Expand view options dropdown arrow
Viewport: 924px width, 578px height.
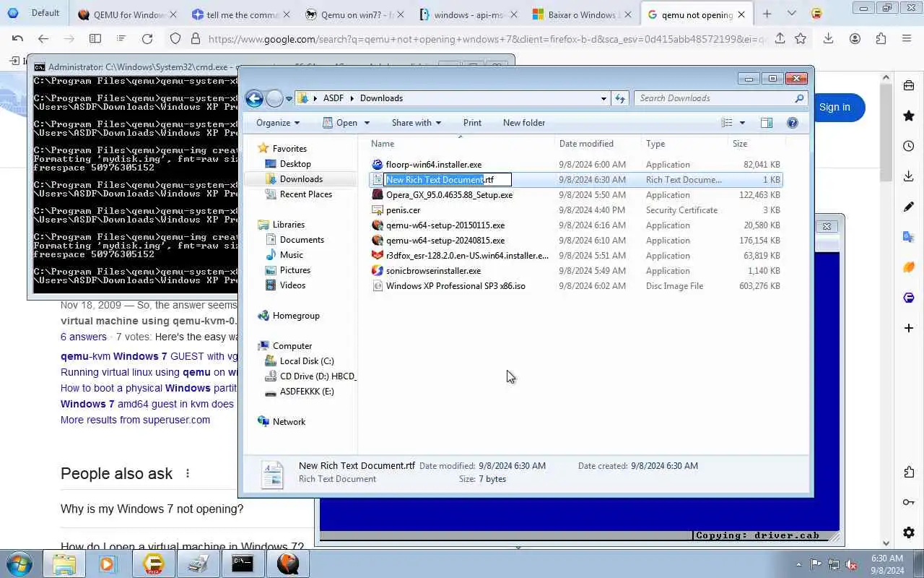[742, 123]
